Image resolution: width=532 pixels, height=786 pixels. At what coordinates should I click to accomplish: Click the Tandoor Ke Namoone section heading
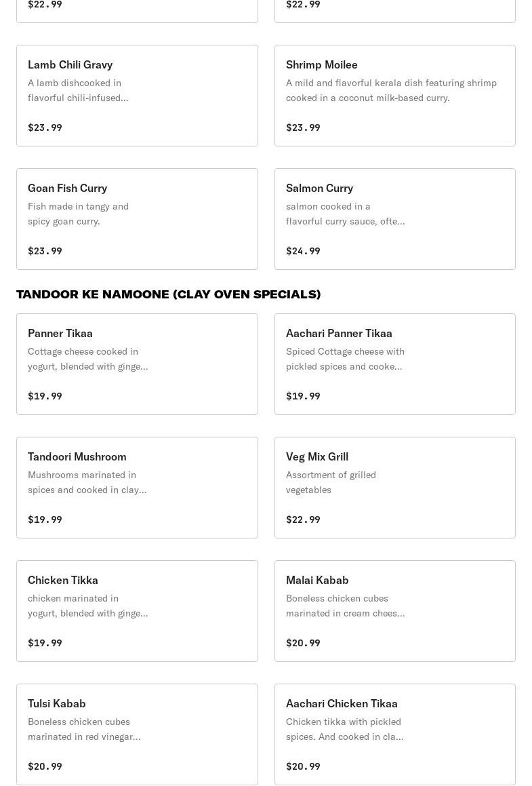coord(168,294)
